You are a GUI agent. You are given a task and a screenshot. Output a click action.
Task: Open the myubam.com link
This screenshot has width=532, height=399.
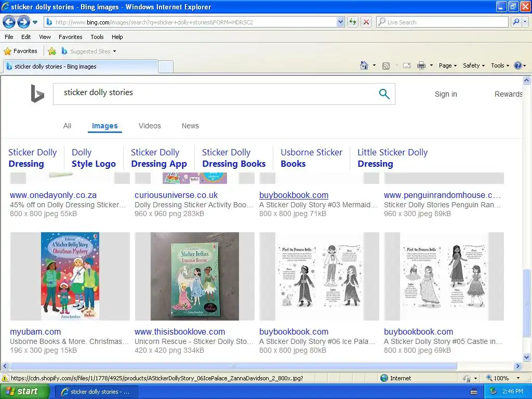click(x=35, y=332)
